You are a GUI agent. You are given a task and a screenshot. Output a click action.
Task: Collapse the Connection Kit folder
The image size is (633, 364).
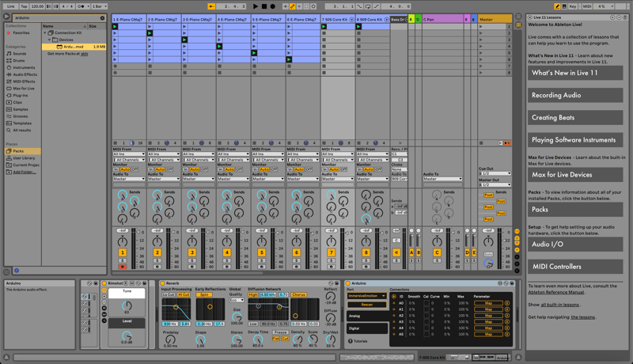tap(47, 33)
